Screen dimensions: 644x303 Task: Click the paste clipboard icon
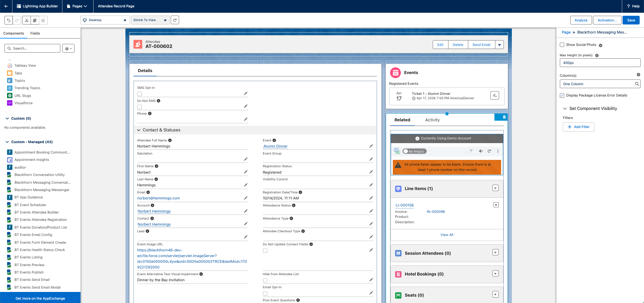(43, 20)
